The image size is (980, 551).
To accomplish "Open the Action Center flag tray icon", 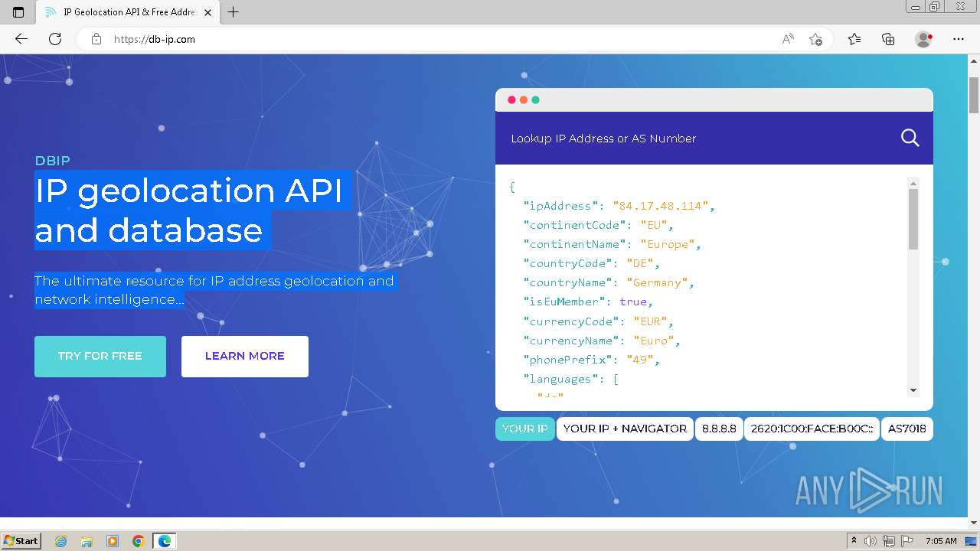I will [x=907, y=541].
